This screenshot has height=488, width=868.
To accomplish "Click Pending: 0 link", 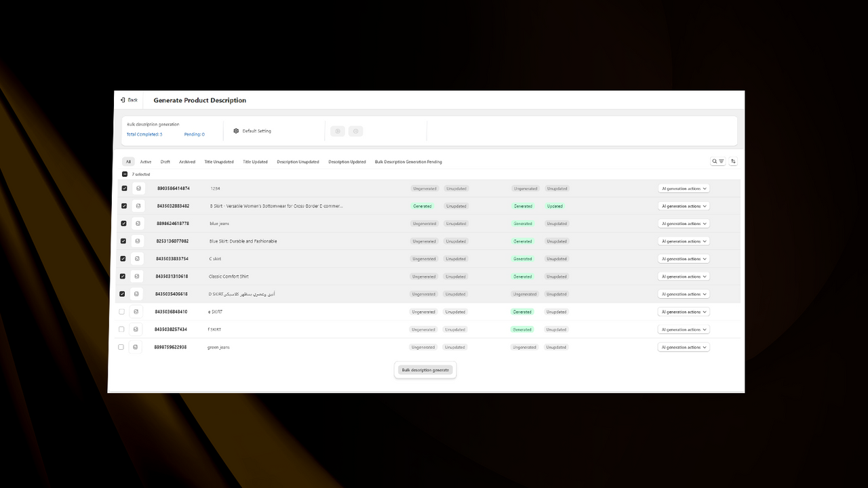I will [x=194, y=134].
